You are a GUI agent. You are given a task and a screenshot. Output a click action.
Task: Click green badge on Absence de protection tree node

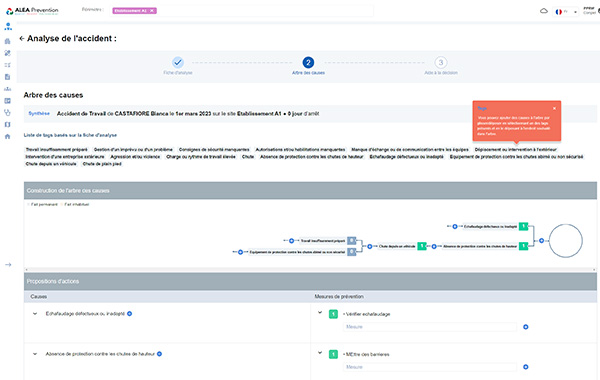523,246
